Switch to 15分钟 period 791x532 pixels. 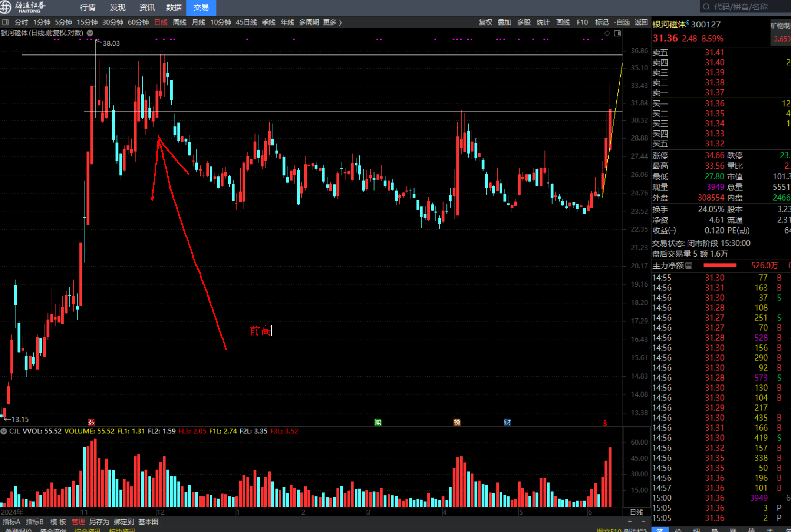[x=87, y=22]
